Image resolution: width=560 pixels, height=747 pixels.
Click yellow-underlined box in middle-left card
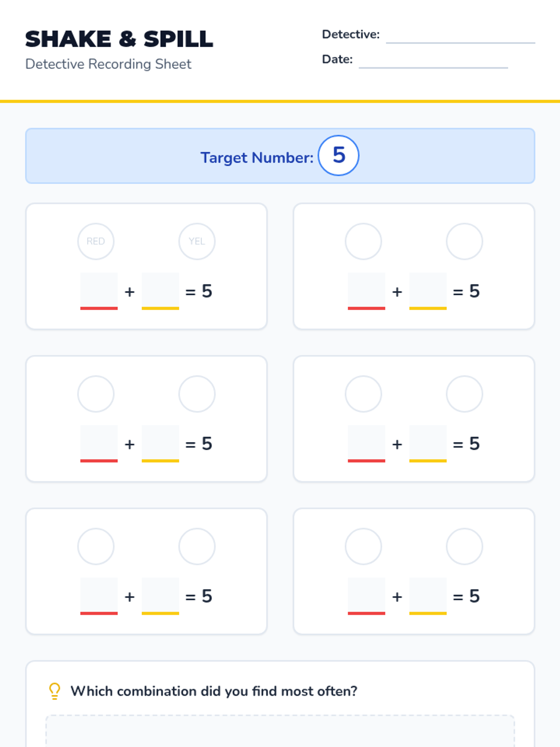click(x=161, y=444)
